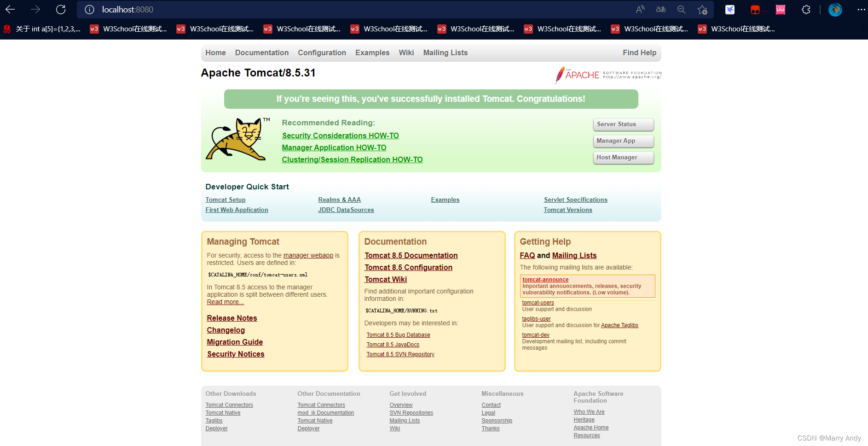This screenshot has height=446, width=868.
Task: Open the Tomcat Versions link
Action: click(x=568, y=210)
